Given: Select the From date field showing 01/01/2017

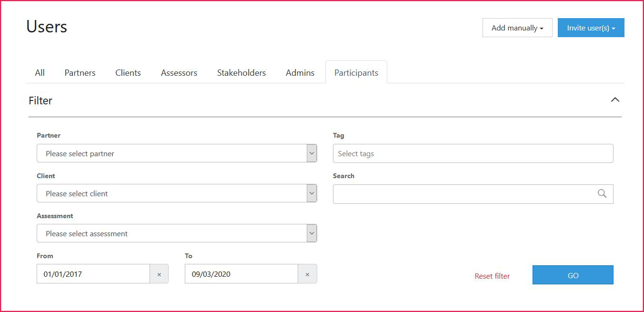Looking at the screenshot, I should (x=93, y=274).
